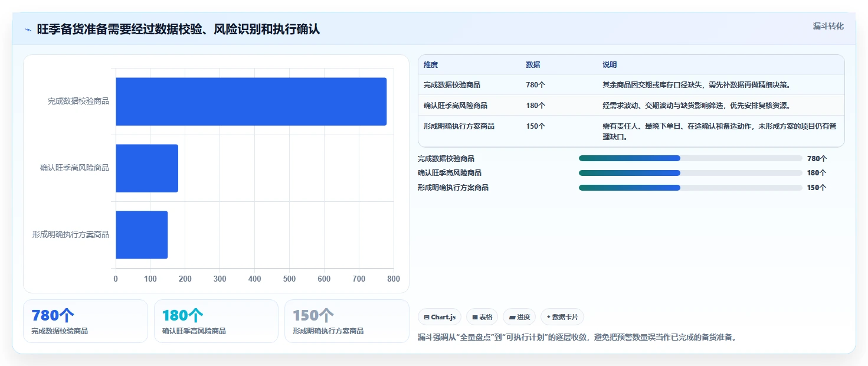Click the page title 旺季备货准备需要经过数据校验
This screenshot has width=868, height=366.
[x=178, y=29]
